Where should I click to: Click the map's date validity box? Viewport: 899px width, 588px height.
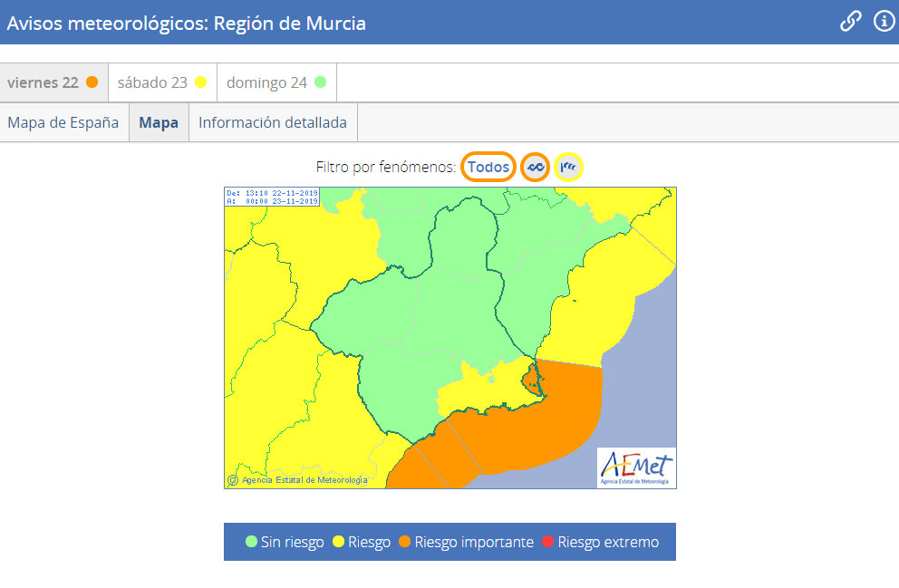click(x=271, y=197)
